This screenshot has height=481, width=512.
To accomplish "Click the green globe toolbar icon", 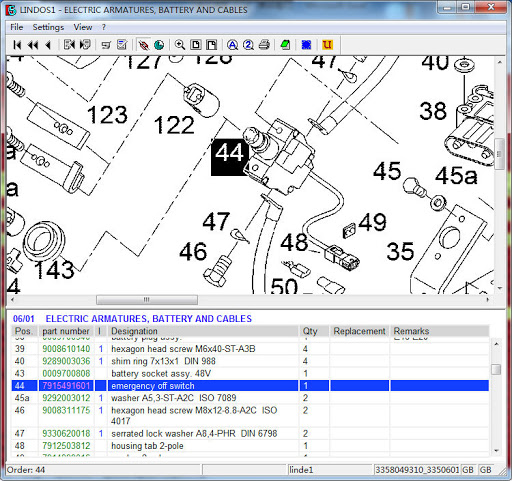I will (x=159, y=45).
